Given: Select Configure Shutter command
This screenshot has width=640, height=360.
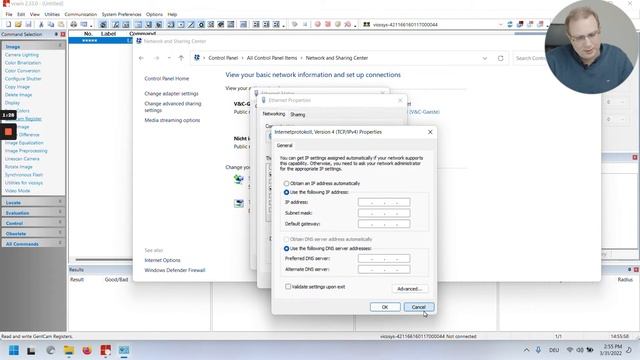Looking at the screenshot, I should [23, 79].
